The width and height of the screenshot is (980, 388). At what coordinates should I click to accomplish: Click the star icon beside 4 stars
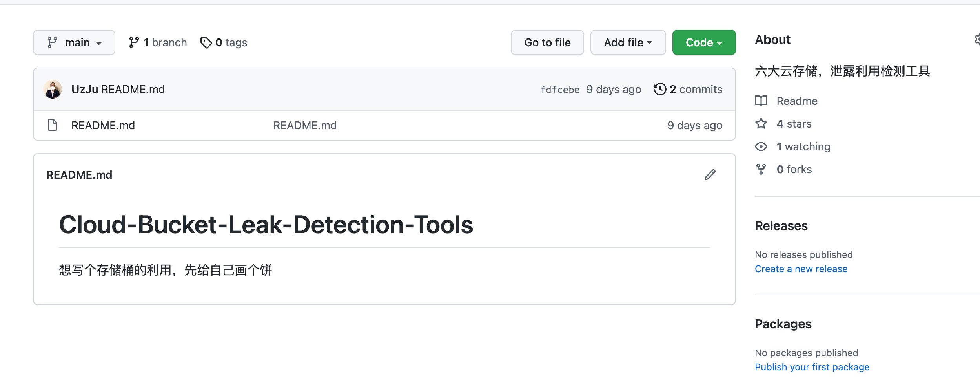pos(761,124)
